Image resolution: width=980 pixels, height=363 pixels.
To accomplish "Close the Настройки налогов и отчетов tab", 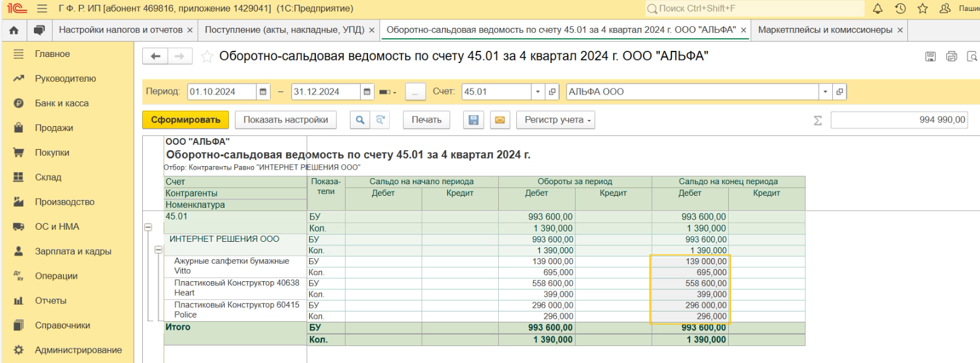I will (190, 30).
